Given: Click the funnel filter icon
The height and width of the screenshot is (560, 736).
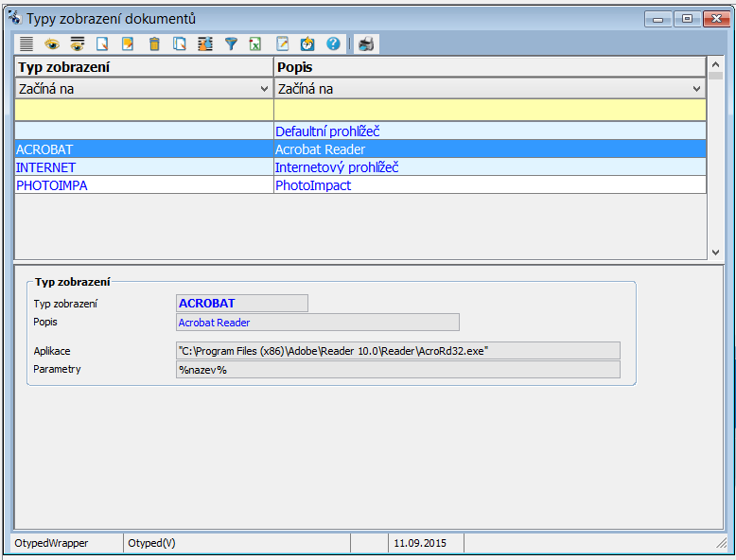Looking at the screenshot, I should pos(231,44).
